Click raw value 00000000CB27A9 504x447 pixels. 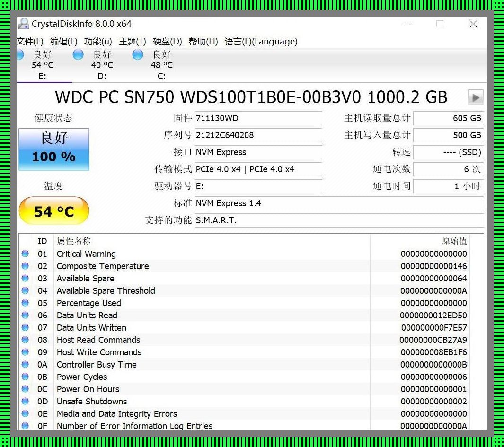[x=433, y=340]
